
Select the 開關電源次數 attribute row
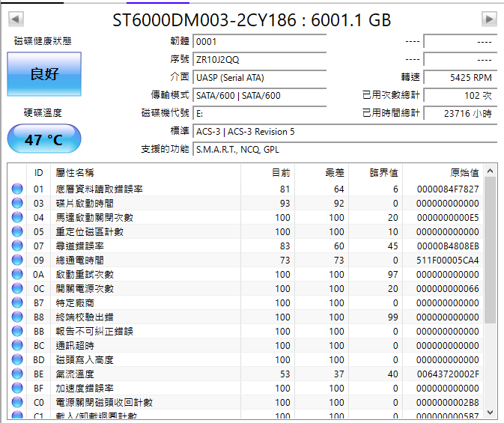246,288
